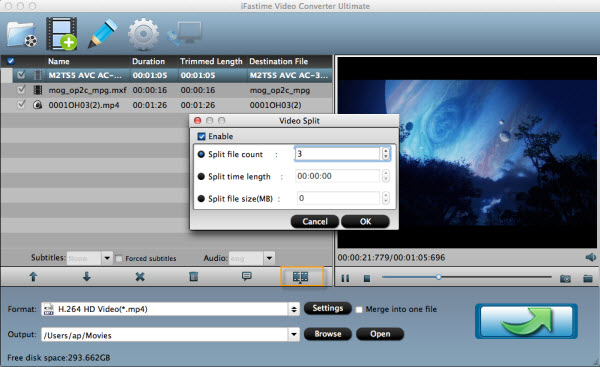Click the Split file size stepper arrows

click(x=386, y=198)
